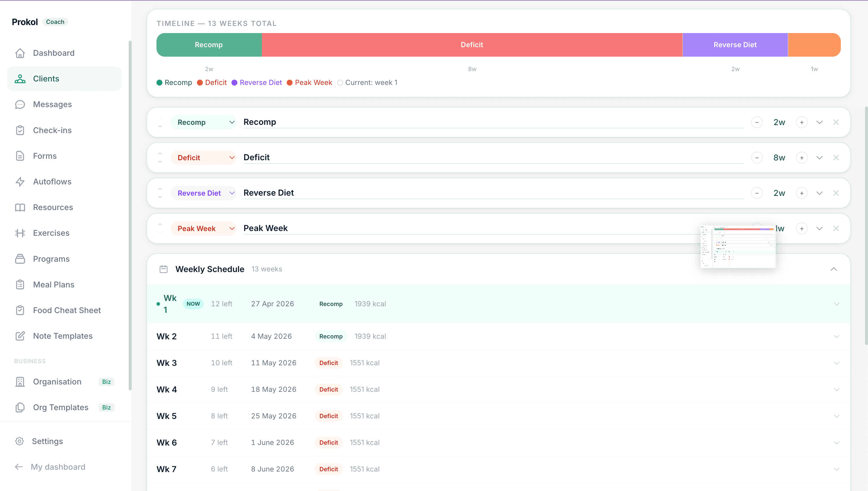
Task: Edit the Reverse Diet phase name field
Action: pyautogui.click(x=493, y=193)
